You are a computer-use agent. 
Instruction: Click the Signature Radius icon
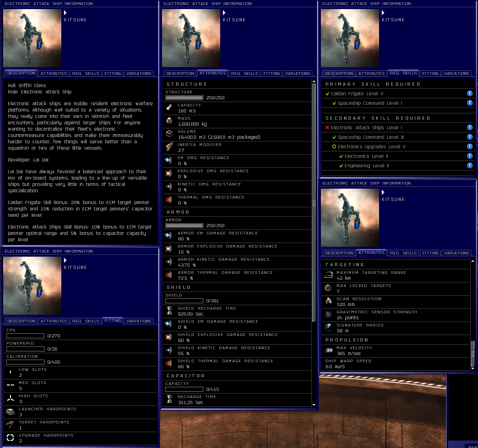pyautogui.click(x=328, y=327)
